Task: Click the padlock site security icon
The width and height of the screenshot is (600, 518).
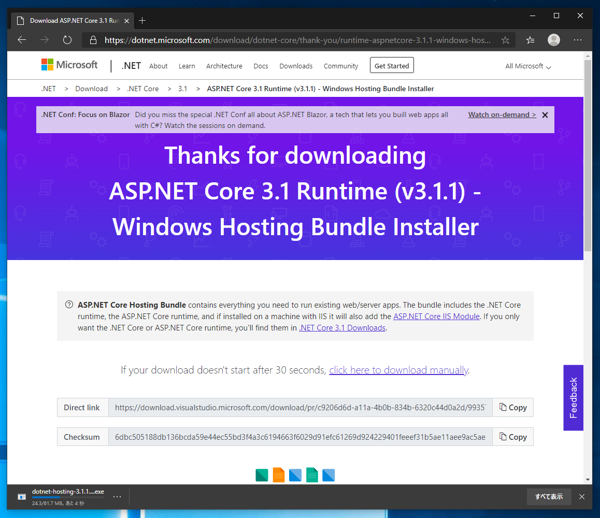Action: pyautogui.click(x=93, y=40)
